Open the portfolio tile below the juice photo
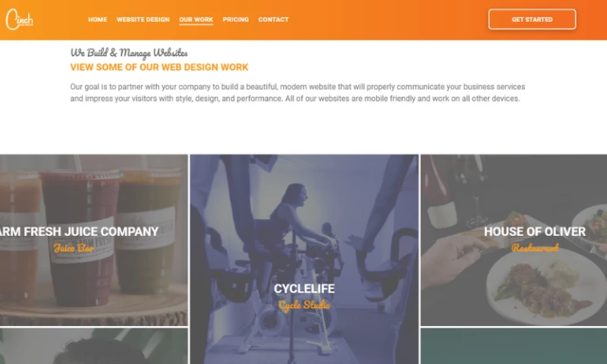Image resolution: width=607 pixels, height=364 pixels. [x=93, y=347]
